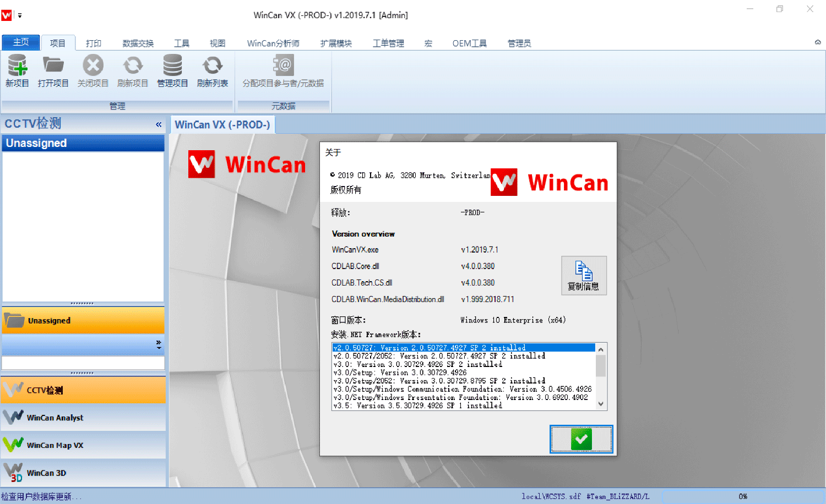Image resolution: width=826 pixels, height=504 pixels.
Task: Click the 检查用户数据库更新 status message
Action: point(41,497)
